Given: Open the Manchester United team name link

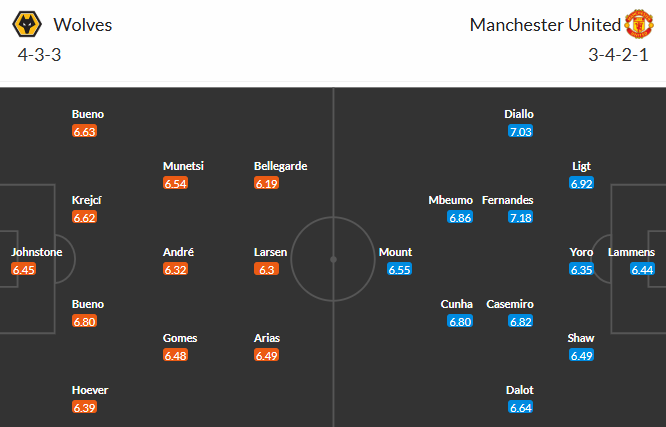Looking at the screenshot, I should pyautogui.click(x=544, y=25).
